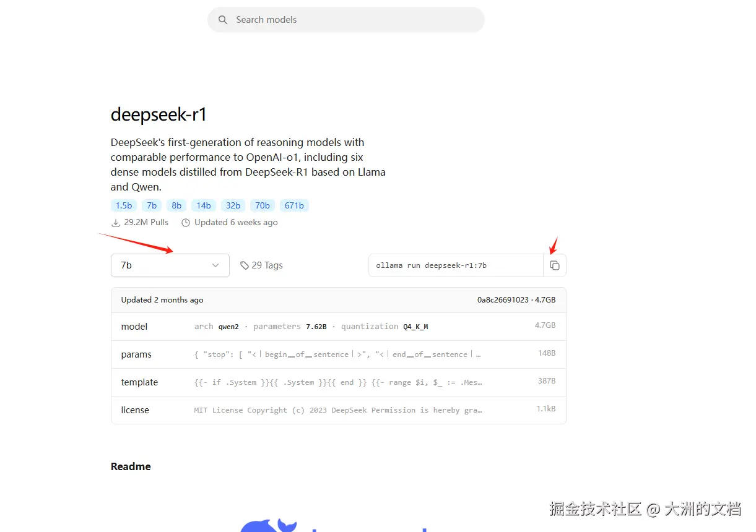The width and height of the screenshot is (756, 532).
Task: Click the 29.2M Pulls text
Action: 146,223
